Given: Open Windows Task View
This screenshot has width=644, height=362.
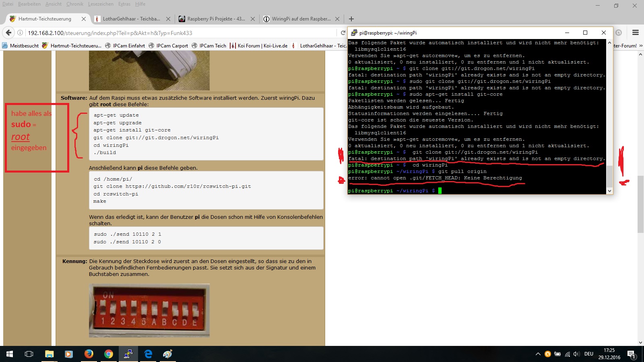Looking at the screenshot, I should [29, 354].
